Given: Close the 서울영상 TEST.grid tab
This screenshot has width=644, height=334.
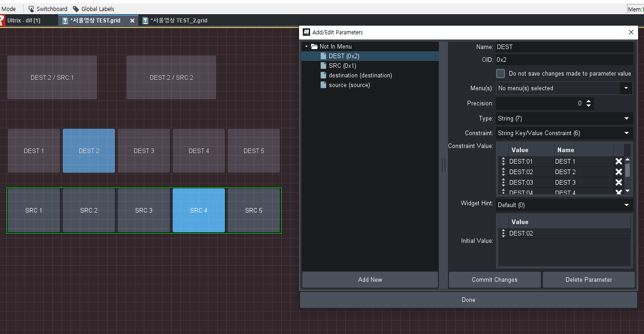Looking at the screenshot, I should (132, 21).
